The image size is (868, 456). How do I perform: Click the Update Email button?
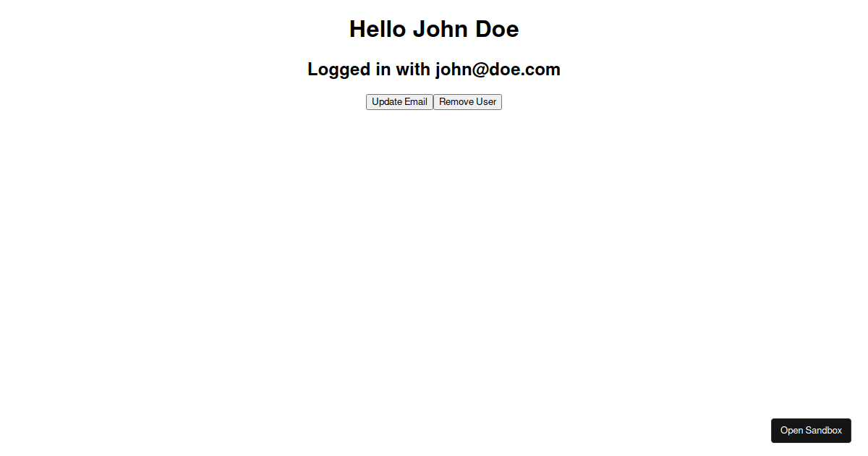coord(399,102)
